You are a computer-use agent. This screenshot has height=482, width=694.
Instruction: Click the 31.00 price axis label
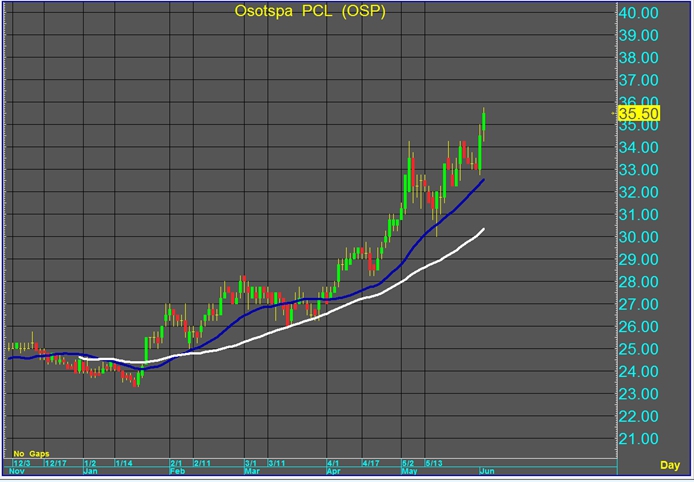click(638, 215)
